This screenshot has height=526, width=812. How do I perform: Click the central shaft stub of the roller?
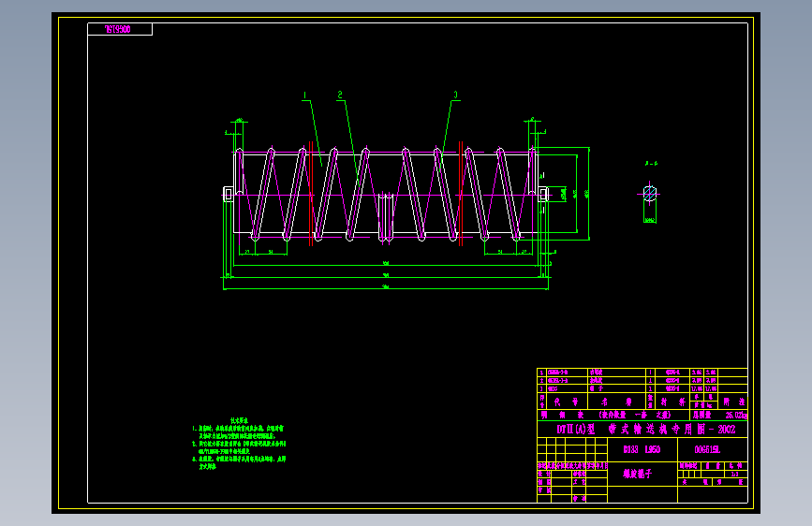(386, 217)
